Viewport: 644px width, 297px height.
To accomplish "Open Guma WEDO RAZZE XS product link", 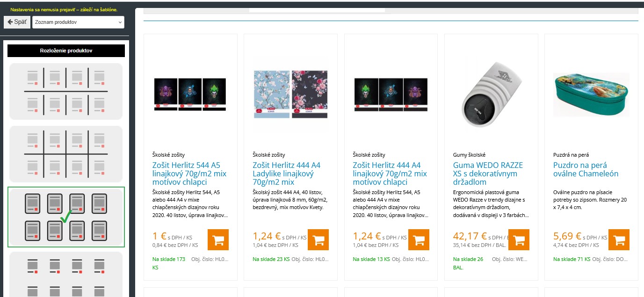I will (x=488, y=174).
